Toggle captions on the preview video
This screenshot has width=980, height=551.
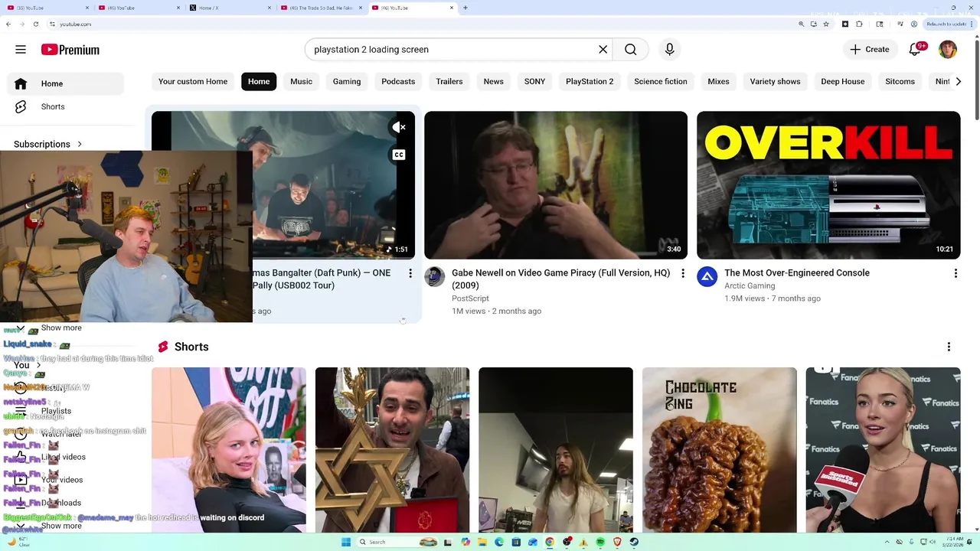[399, 155]
